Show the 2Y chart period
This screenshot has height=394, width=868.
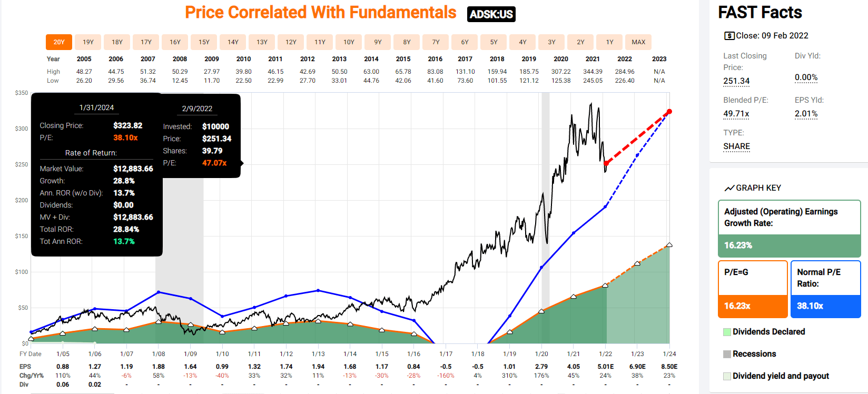point(580,42)
